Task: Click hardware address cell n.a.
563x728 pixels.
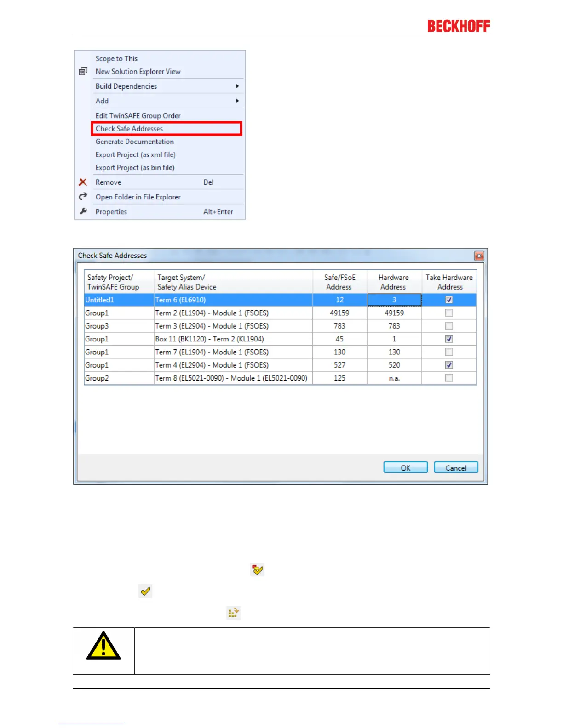Action: 394,378
